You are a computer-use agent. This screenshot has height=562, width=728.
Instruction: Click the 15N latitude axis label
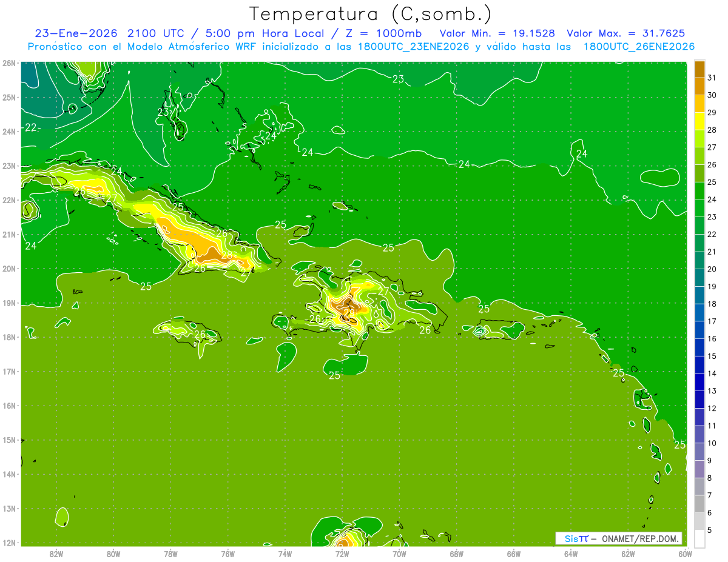point(9,440)
